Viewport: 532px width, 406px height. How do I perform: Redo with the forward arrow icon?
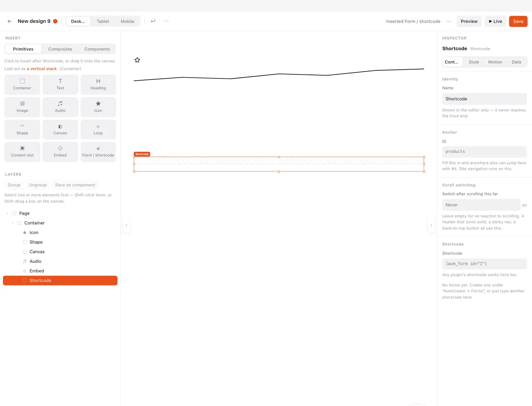tap(167, 21)
